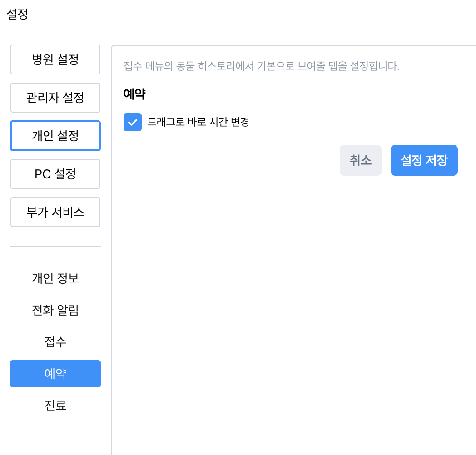Click the gray description text about 동물 히스토리
The image size is (476, 455).
point(261,66)
